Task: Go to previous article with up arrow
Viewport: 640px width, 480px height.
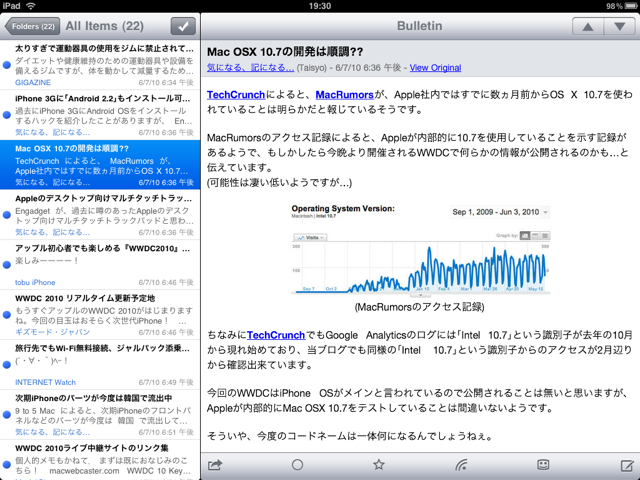Action: 590,25
